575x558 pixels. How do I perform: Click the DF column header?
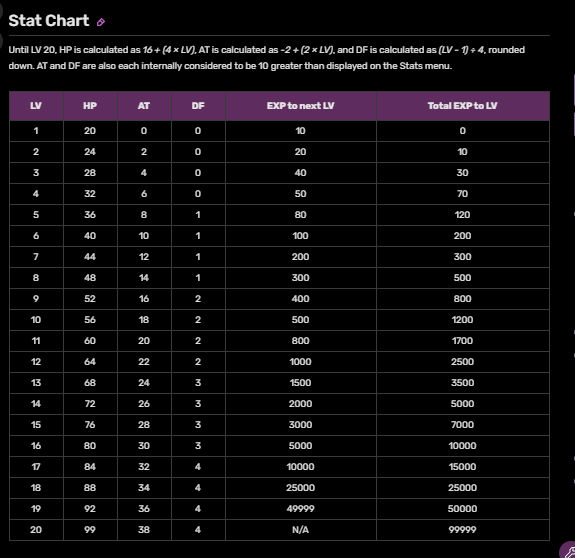pos(198,106)
